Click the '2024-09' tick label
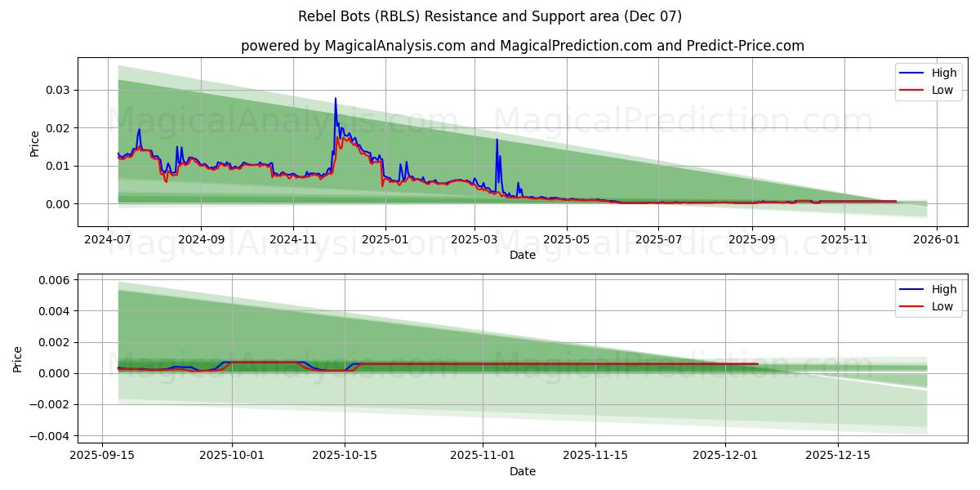 (x=201, y=240)
